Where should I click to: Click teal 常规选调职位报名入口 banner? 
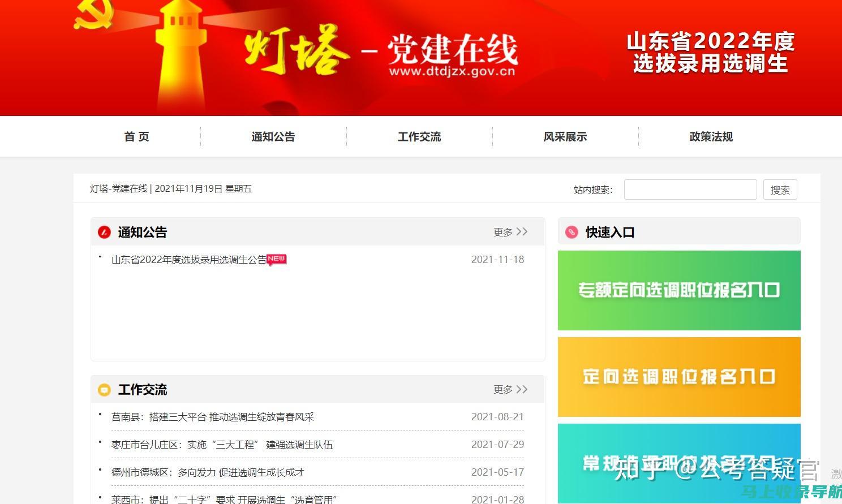679,463
